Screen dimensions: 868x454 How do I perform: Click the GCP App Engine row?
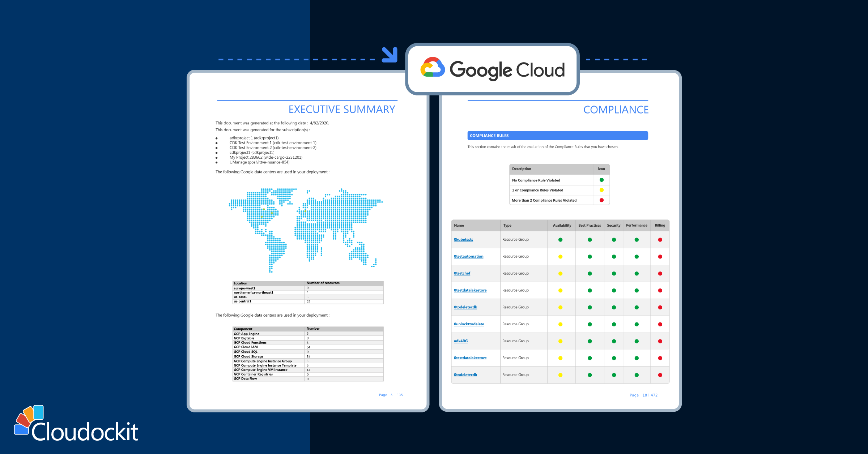(308, 334)
